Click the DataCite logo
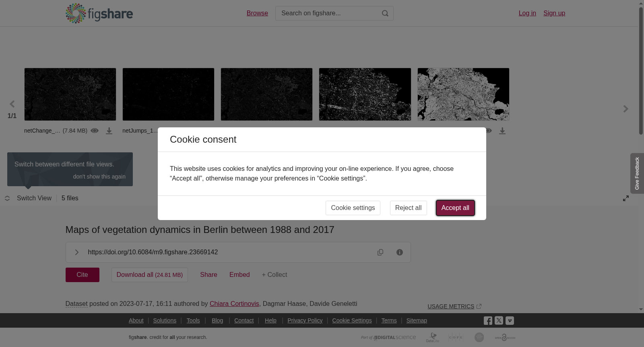This screenshot has height=347, width=644. pyautogui.click(x=433, y=337)
